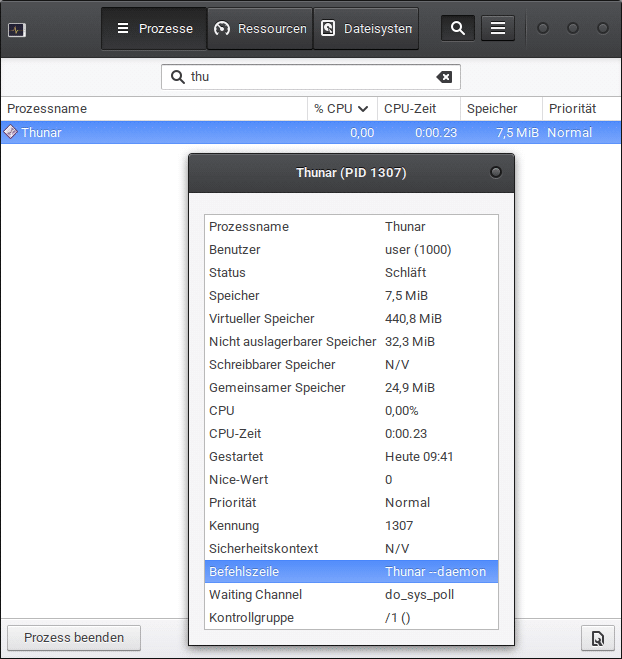Sort by CPU-Zeit column

[419, 109]
